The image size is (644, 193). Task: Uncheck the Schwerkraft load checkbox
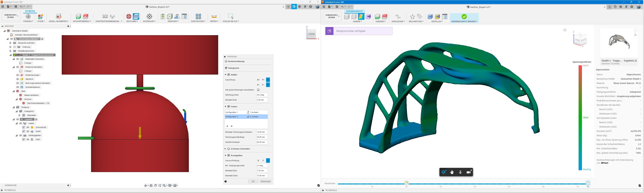[24, 127]
